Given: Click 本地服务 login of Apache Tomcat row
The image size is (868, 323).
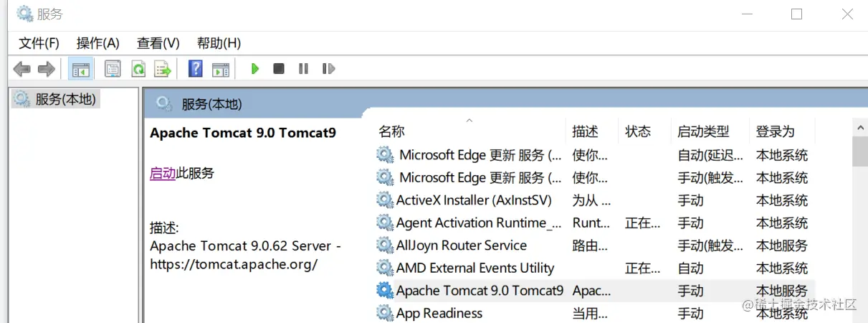Looking at the screenshot, I should pyautogui.click(x=782, y=291).
